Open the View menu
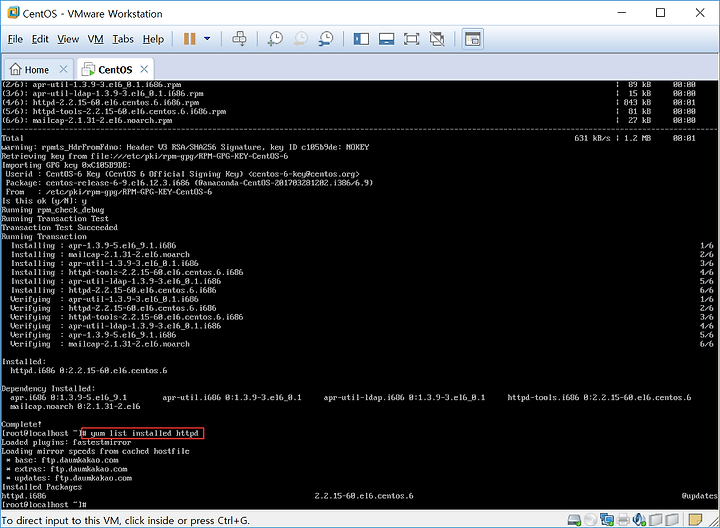The width and height of the screenshot is (720, 528). [68, 39]
